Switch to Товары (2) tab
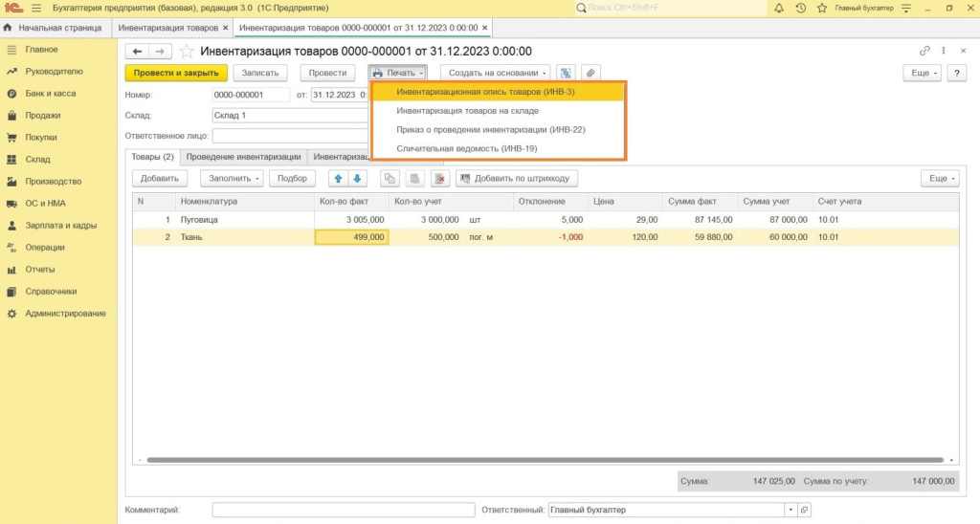This screenshot has height=524, width=980. pos(152,157)
